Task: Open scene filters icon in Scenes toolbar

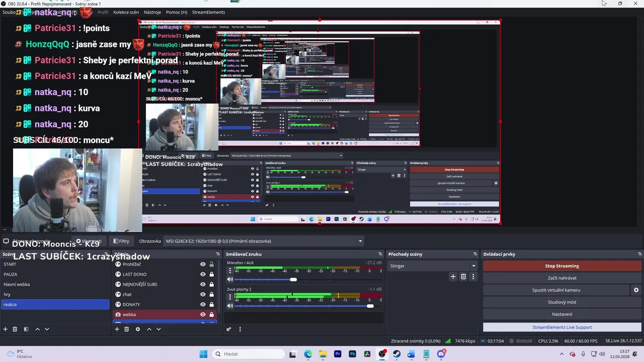Action: coord(26,329)
